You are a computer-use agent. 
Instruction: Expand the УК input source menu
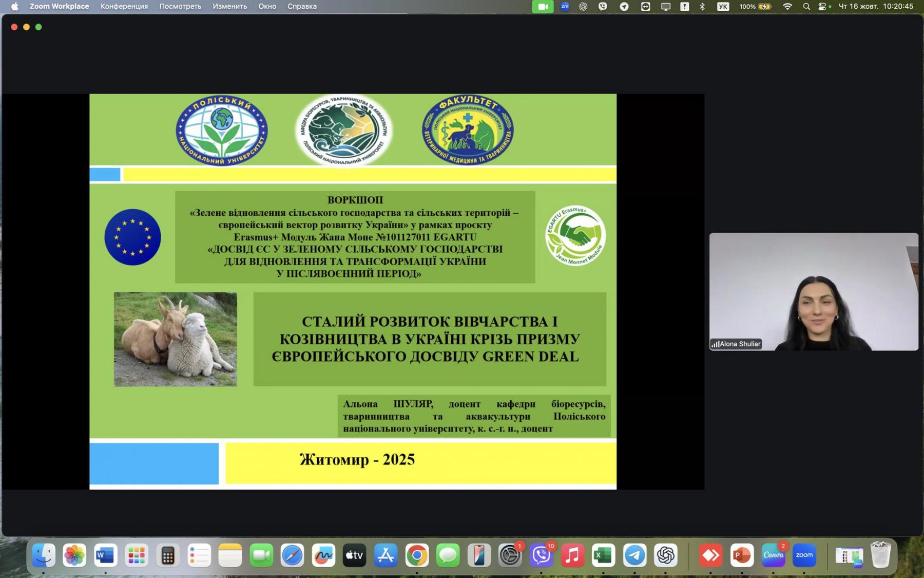coord(723,7)
